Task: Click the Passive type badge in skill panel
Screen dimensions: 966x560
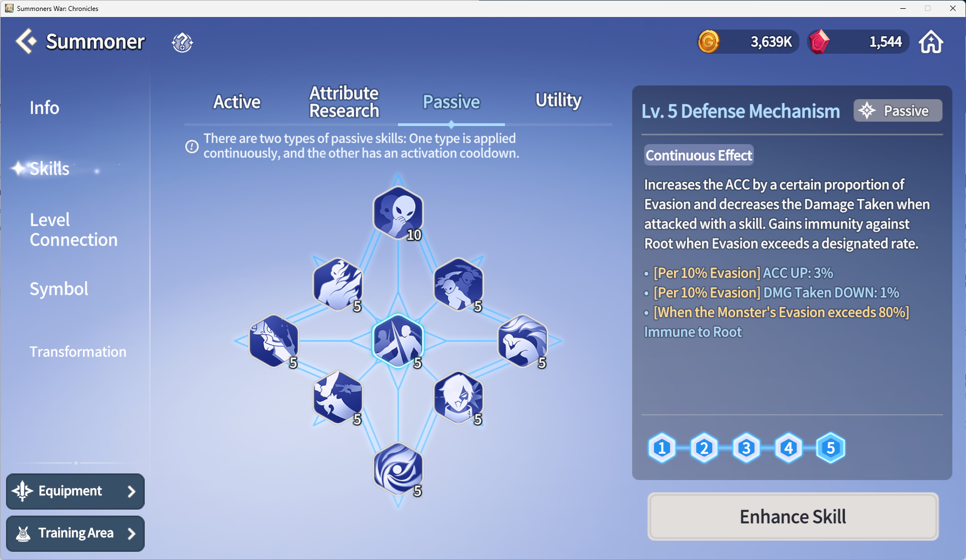Action: pos(897,111)
